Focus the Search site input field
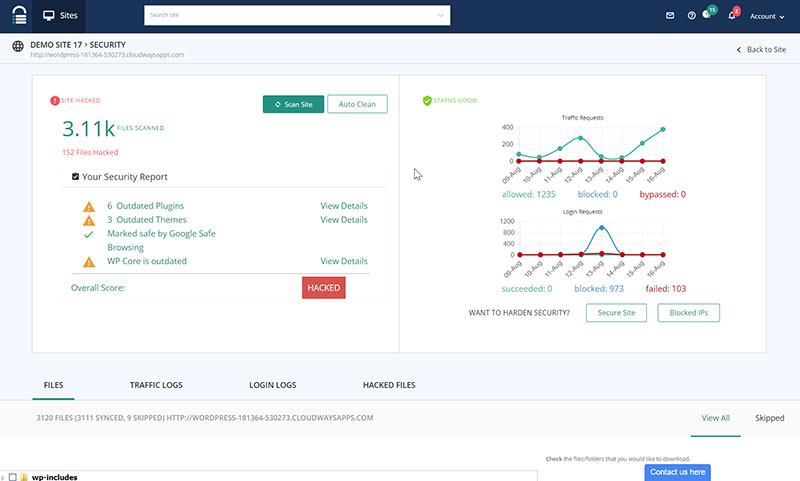The height and width of the screenshot is (481, 800). pyautogui.click(x=297, y=15)
